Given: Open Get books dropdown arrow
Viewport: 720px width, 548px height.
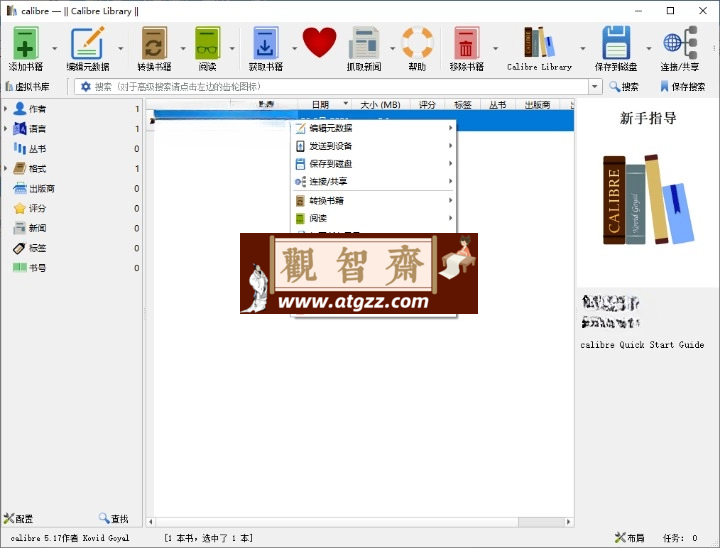Looking at the screenshot, I should [294, 48].
